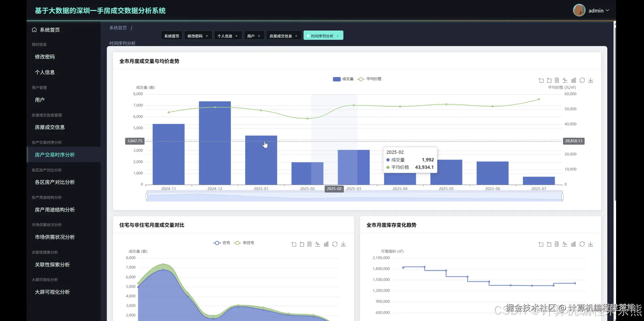Click the 2024-12 bar in monthly volume chart
This screenshot has width=644, height=321.
click(x=215, y=143)
